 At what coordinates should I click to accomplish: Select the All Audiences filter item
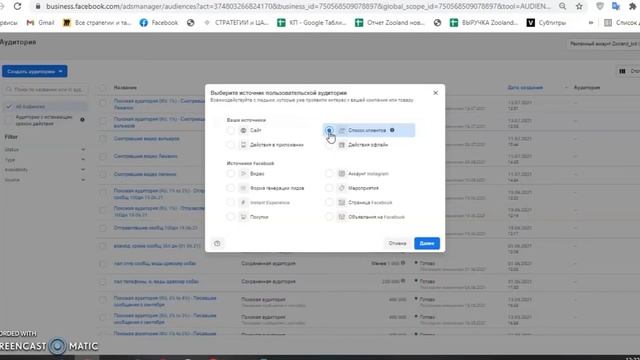(x=45, y=107)
